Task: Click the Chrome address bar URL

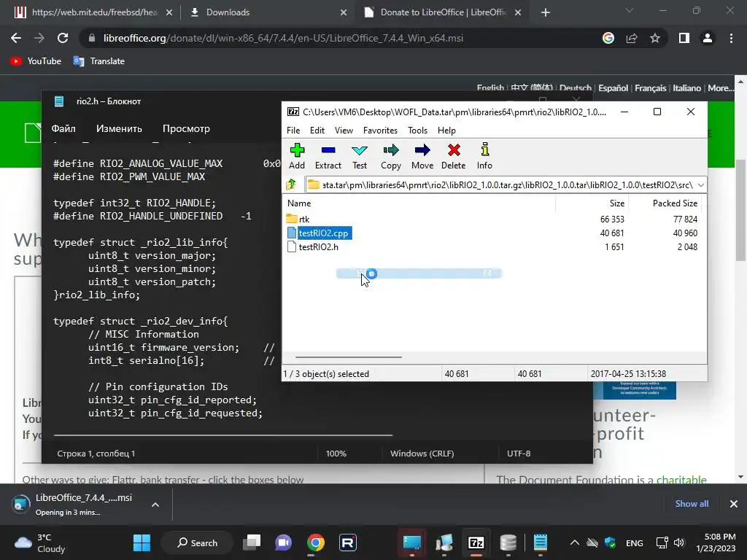Action: coord(283,38)
